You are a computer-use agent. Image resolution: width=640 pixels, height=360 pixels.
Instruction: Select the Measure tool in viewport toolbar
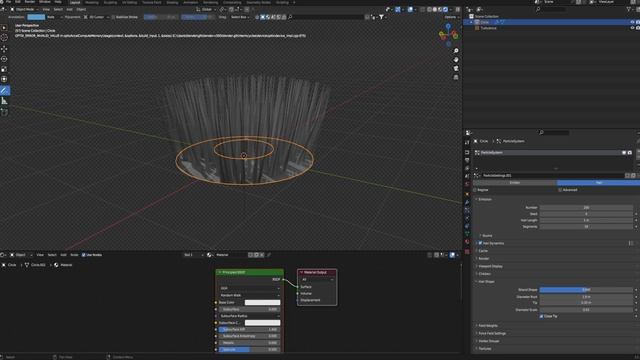point(4,101)
